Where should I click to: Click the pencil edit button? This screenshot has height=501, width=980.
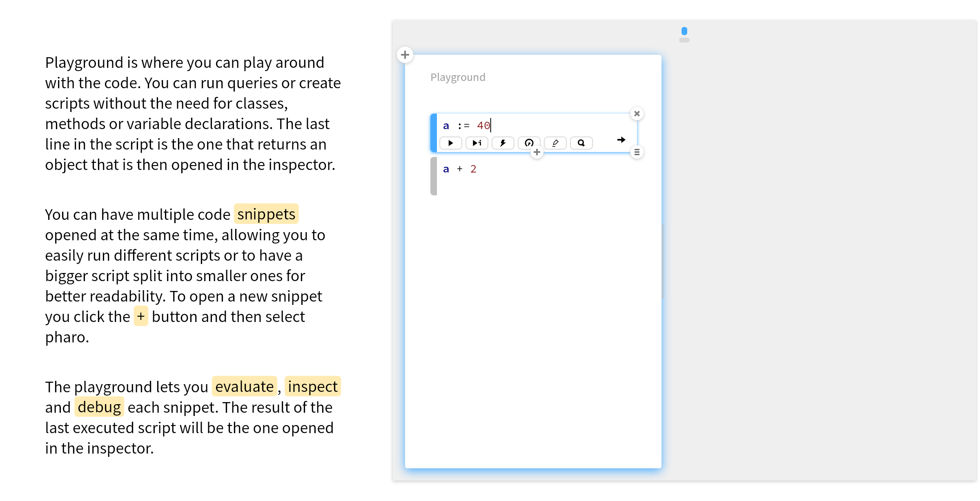(555, 143)
